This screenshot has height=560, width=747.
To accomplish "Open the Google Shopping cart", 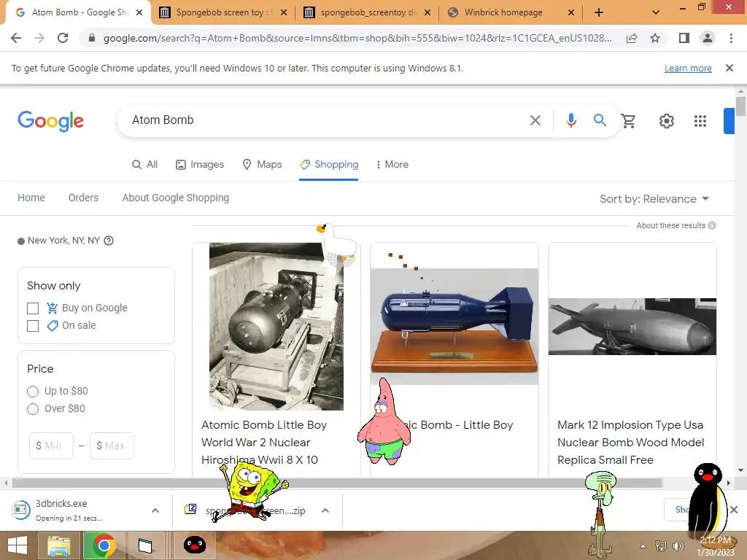I will [628, 121].
